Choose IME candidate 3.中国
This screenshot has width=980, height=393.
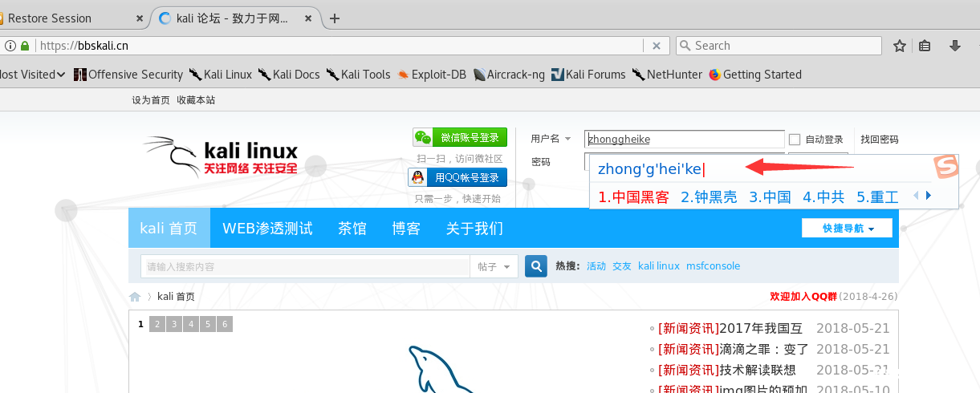(x=770, y=196)
